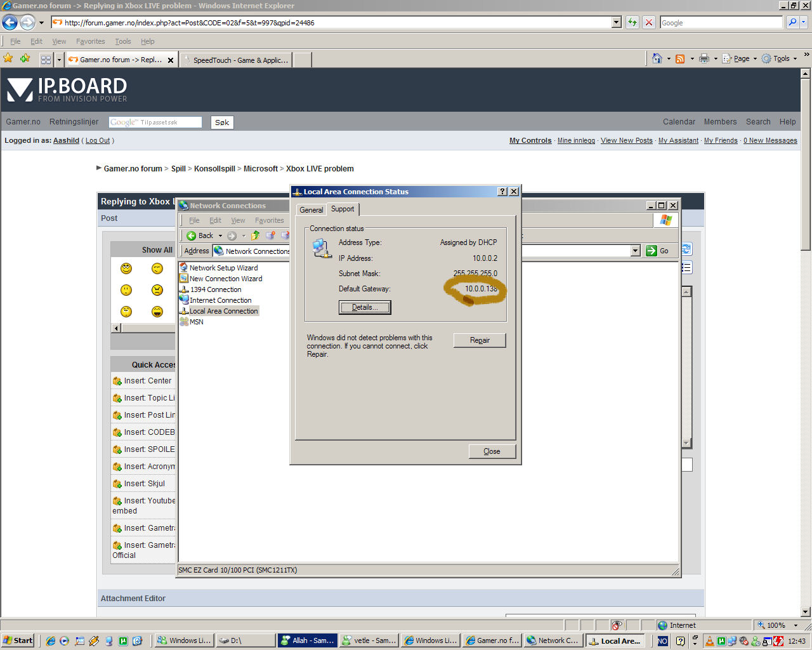This screenshot has height=650, width=812.
Task: Close the Gamer.no forum browser tab
Action: [x=170, y=60]
